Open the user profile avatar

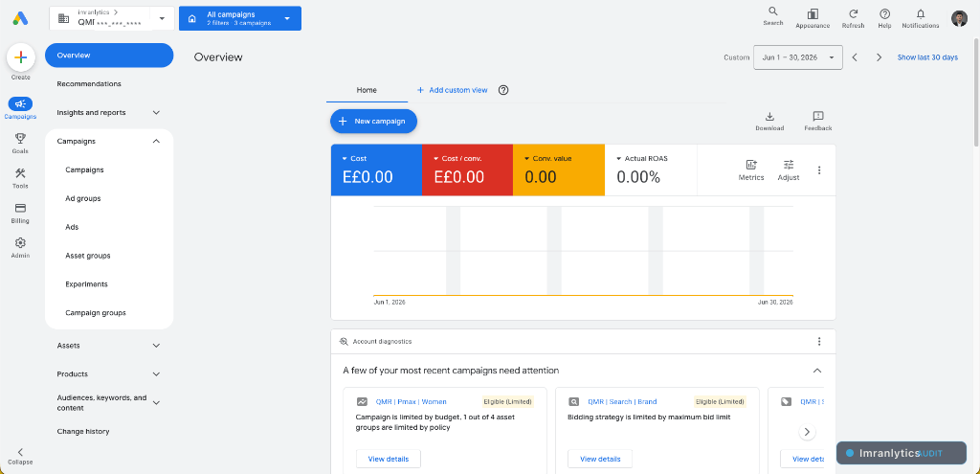tap(959, 19)
